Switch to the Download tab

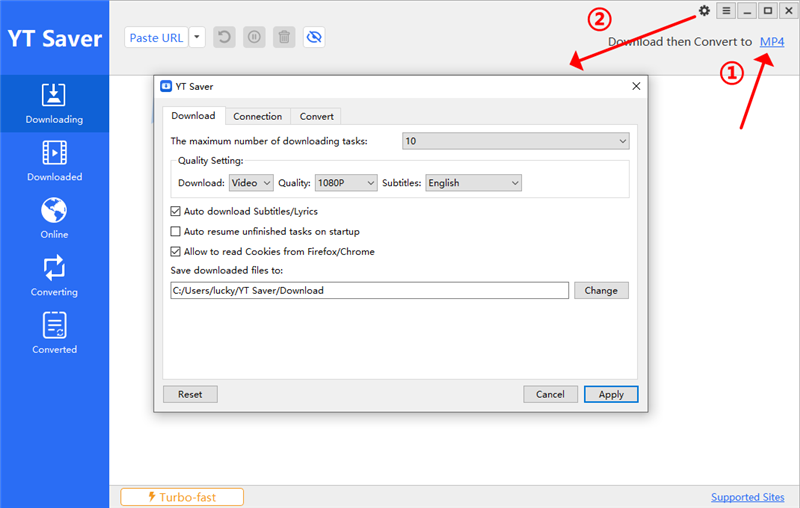pos(193,116)
